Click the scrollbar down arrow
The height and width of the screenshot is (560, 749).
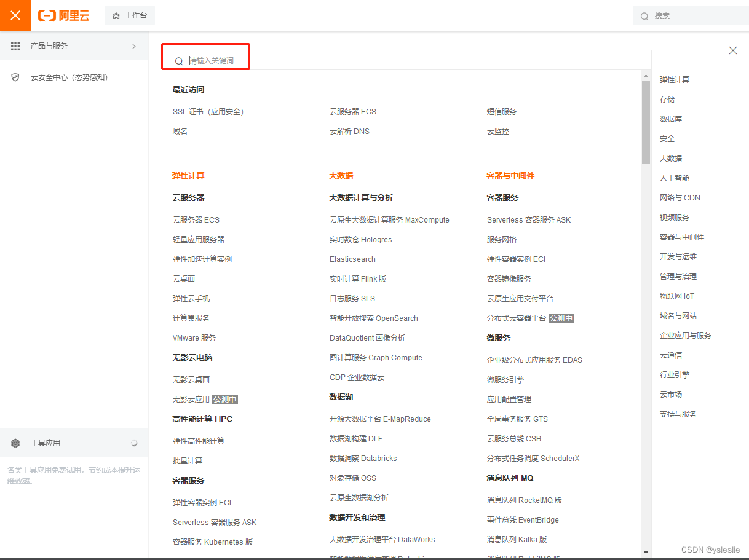(x=646, y=552)
